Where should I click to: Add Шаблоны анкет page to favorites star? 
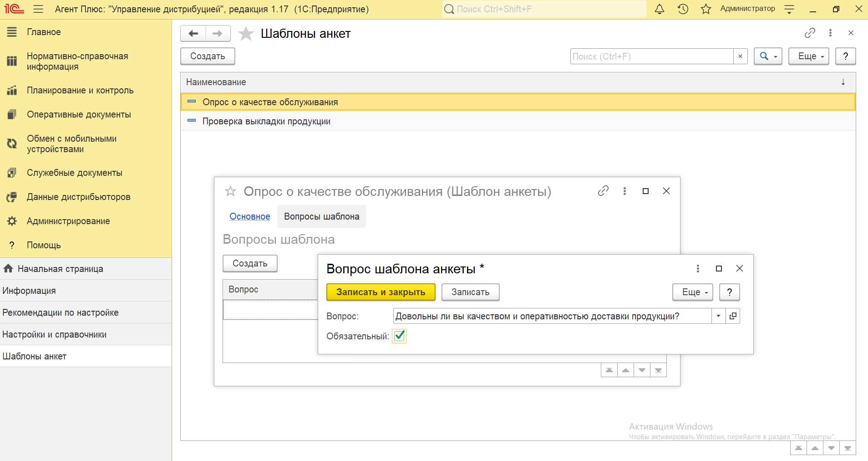pyautogui.click(x=246, y=33)
